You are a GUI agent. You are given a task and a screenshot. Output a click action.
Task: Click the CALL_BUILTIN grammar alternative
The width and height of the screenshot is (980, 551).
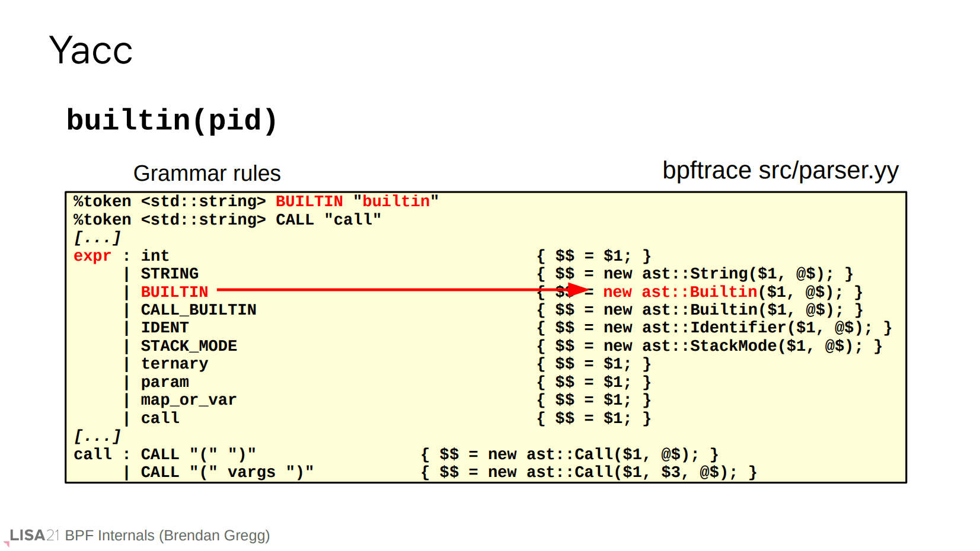click(199, 310)
